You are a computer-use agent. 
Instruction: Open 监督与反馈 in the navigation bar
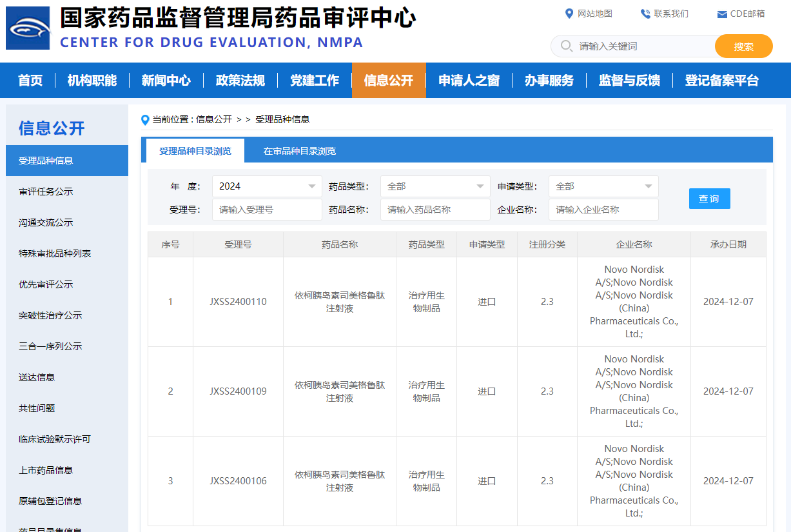tap(630, 81)
